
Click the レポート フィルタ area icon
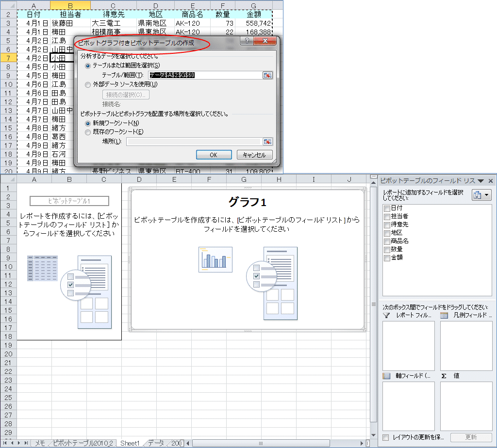(x=386, y=315)
